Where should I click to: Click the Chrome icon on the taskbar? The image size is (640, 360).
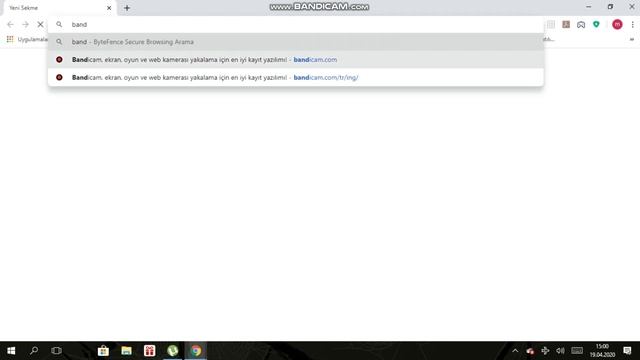pos(196,351)
